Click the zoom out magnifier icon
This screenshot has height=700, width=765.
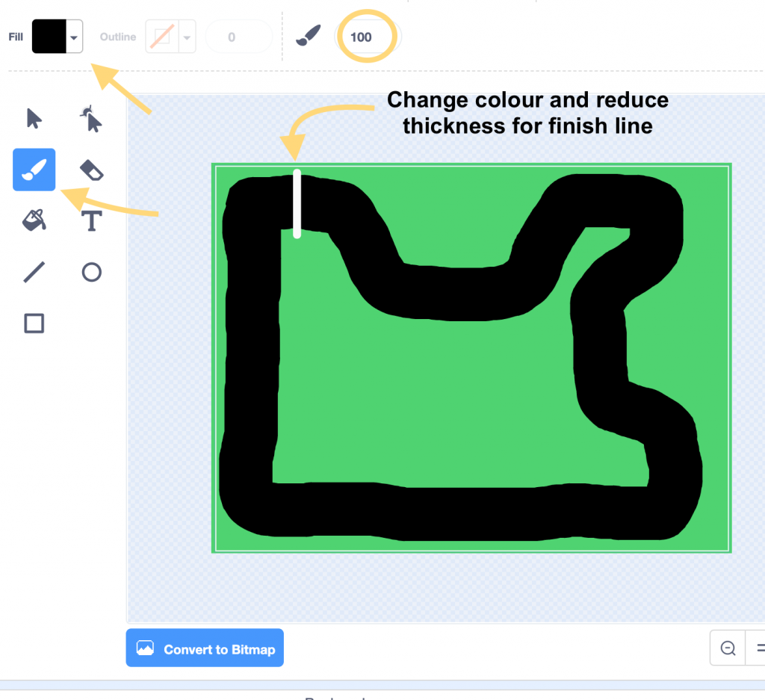coord(728,648)
